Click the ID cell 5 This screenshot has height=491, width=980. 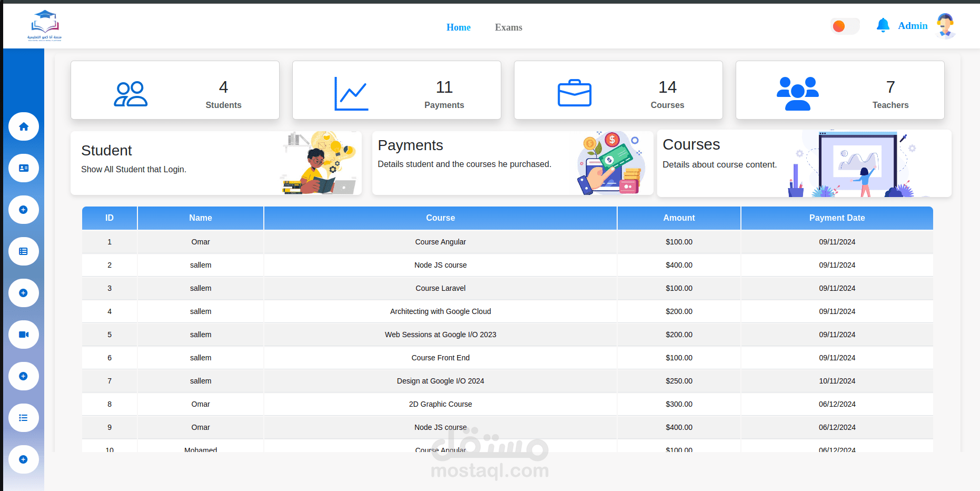110,335
